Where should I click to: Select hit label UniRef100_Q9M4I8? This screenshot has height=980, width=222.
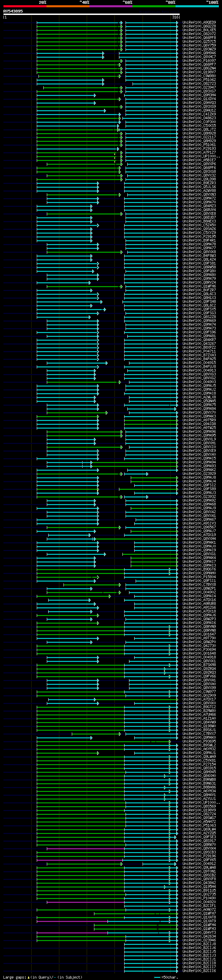[x=199, y=394]
